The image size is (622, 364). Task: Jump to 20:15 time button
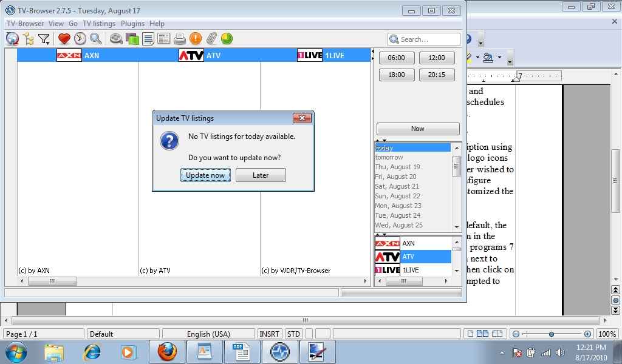pos(436,75)
